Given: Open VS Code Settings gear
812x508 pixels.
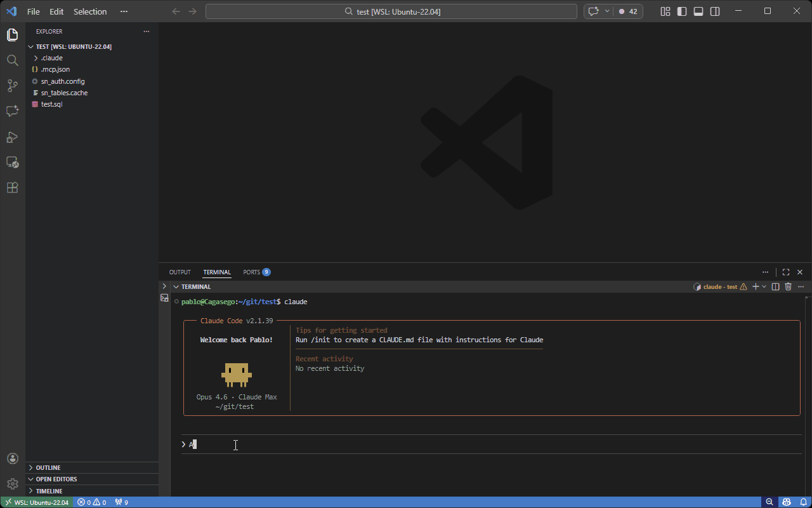Looking at the screenshot, I should click(x=12, y=484).
